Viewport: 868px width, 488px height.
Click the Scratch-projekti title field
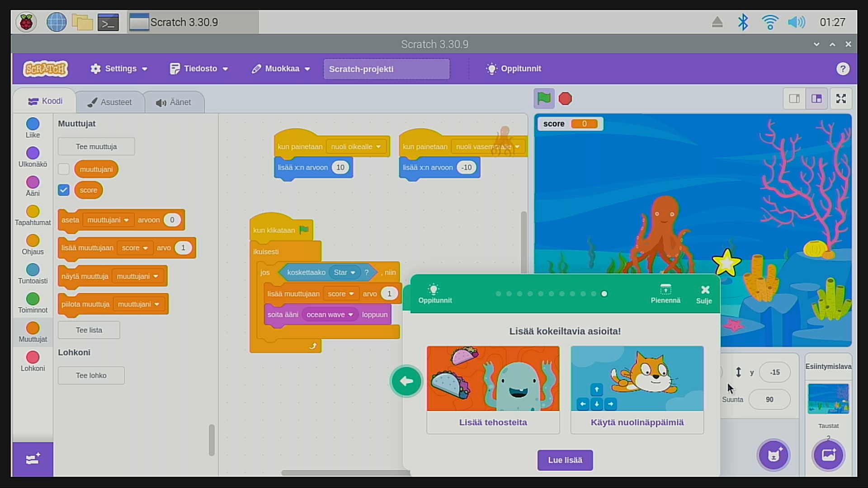point(387,69)
